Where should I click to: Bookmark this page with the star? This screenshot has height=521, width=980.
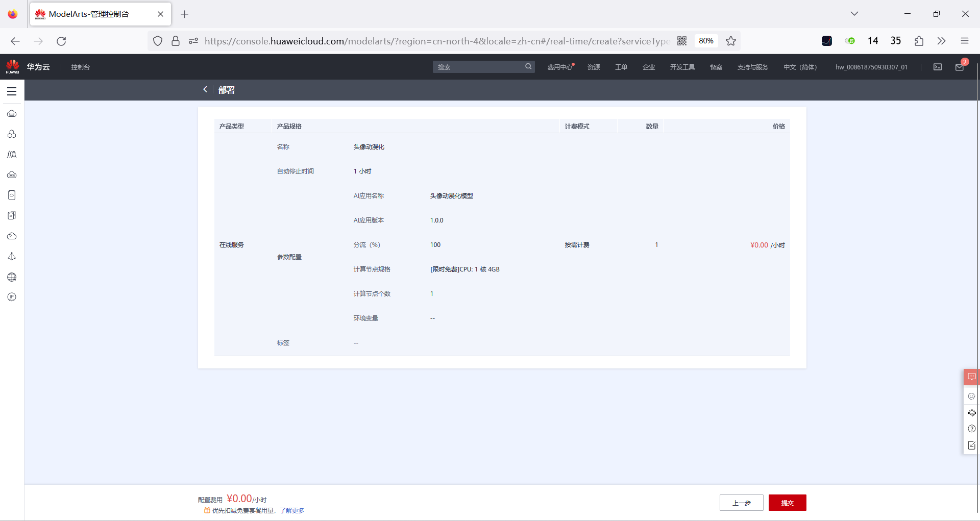pyautogui.click(x=731, y=41)
